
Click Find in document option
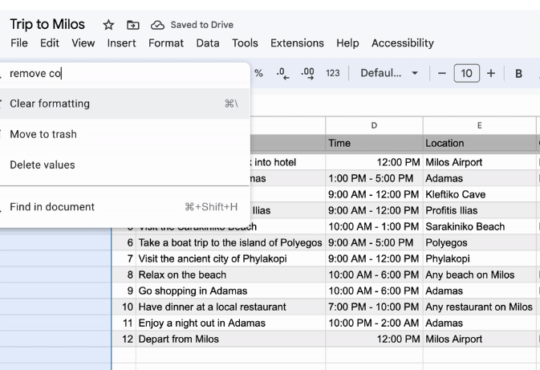coord(124,207)
